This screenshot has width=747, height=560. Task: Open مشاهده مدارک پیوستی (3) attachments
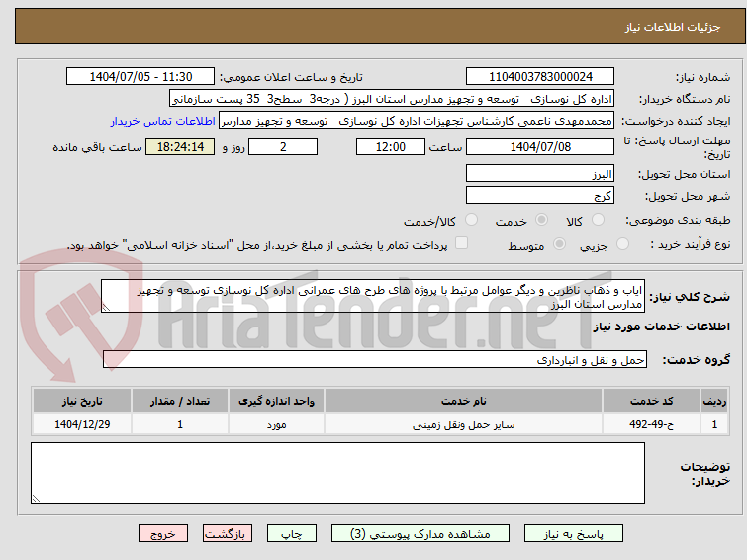coord(420,534)
